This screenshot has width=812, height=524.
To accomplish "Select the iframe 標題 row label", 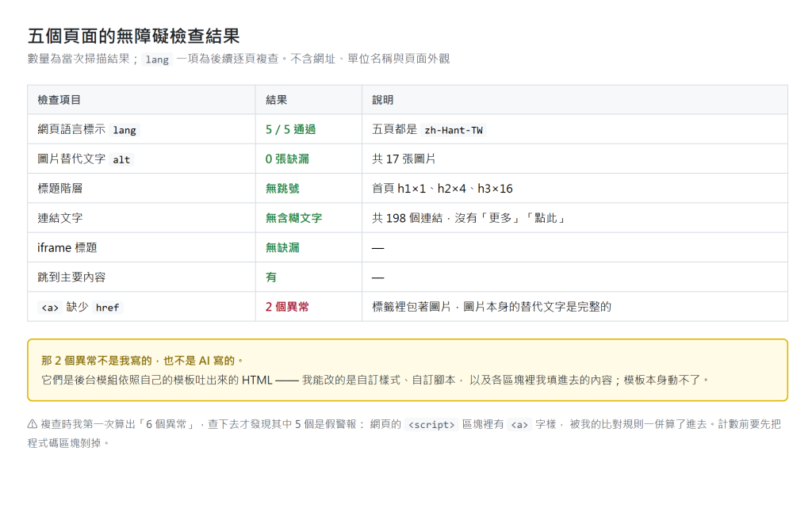I will pos(67,247).
